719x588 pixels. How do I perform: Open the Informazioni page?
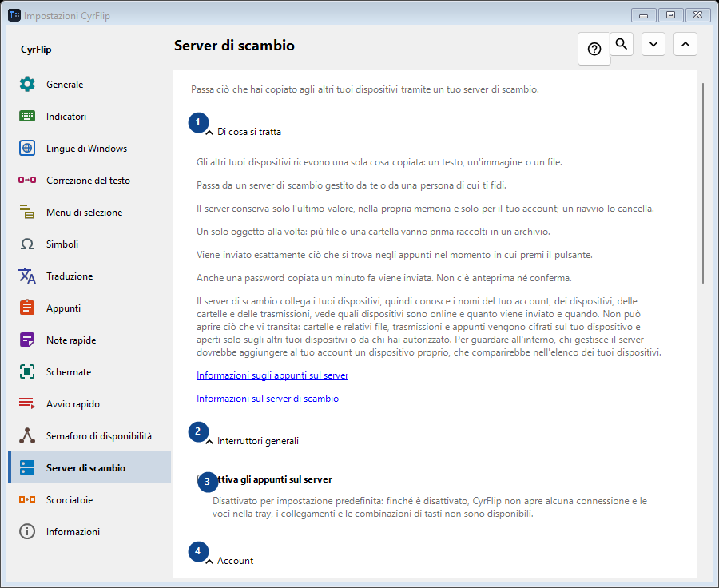(x=89, y=531)
